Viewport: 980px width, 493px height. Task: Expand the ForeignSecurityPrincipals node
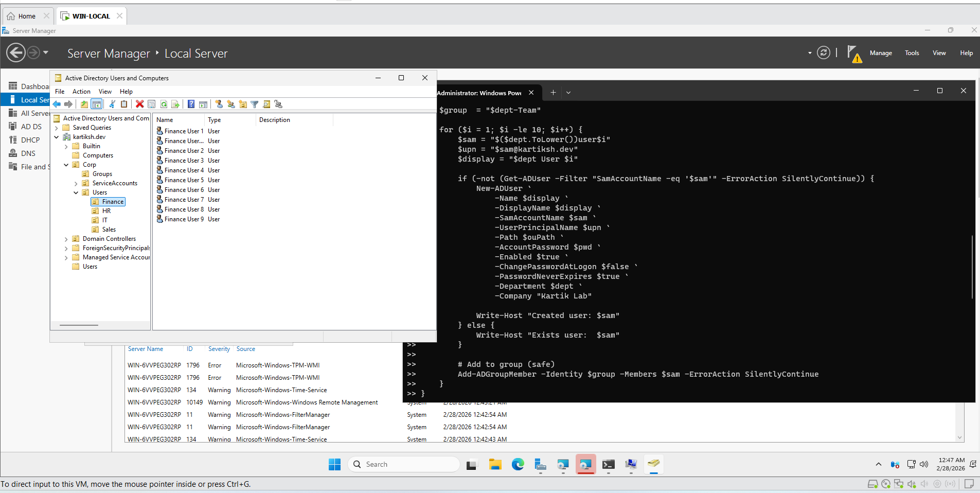[x=66, y=249]
